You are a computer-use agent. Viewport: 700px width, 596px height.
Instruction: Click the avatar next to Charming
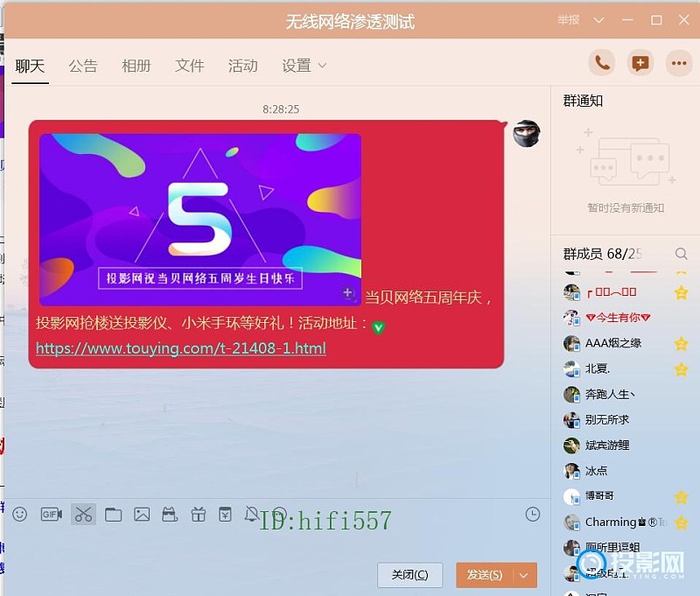[x=572, y=522]
